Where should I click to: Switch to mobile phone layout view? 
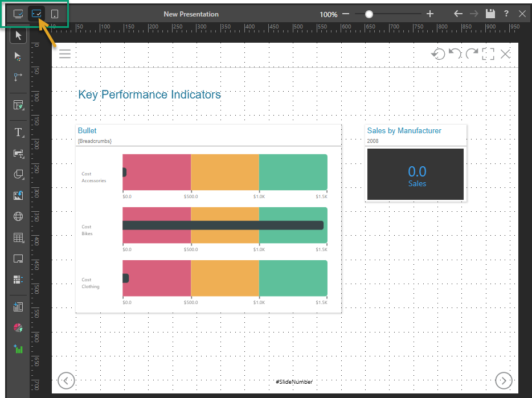(54, 14)
